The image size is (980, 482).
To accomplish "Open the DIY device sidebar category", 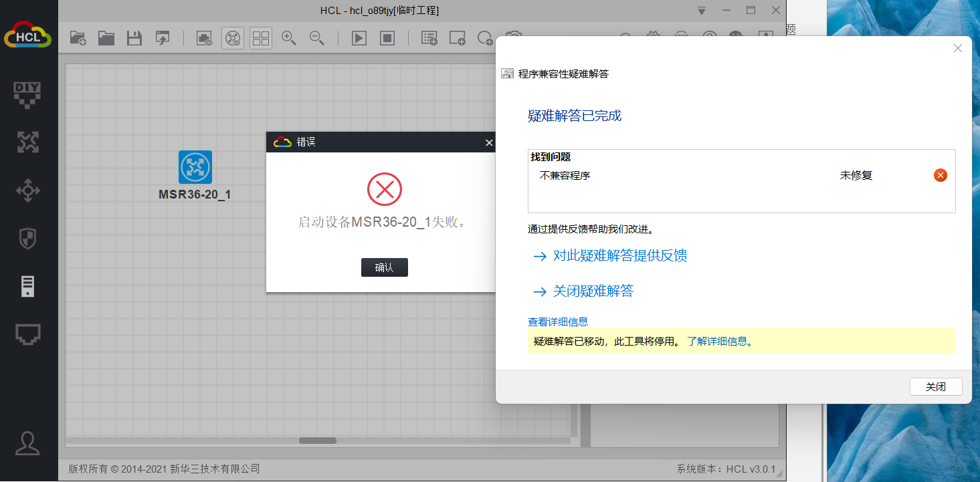I will click(28, 95).
